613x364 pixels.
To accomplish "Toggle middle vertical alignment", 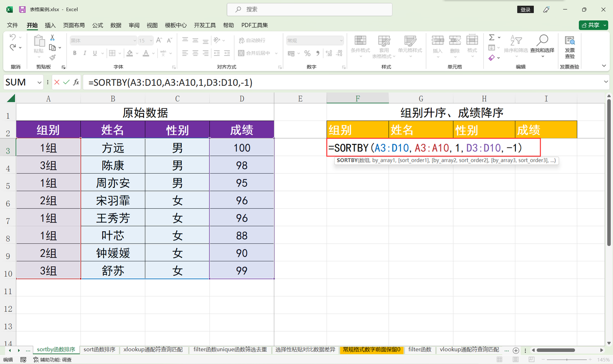I will coord(196,40).
